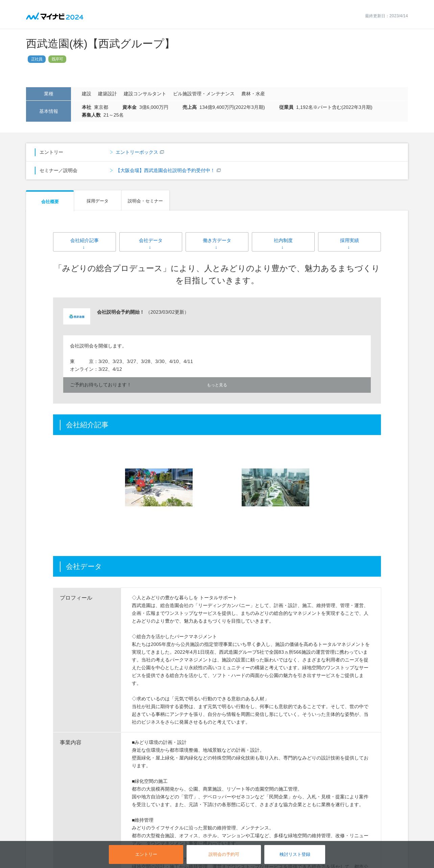This screenshot has width=434, height=868.
Task: Click the 最終更新日:2023/4/14 text
Action: click(x=386, y=16)
